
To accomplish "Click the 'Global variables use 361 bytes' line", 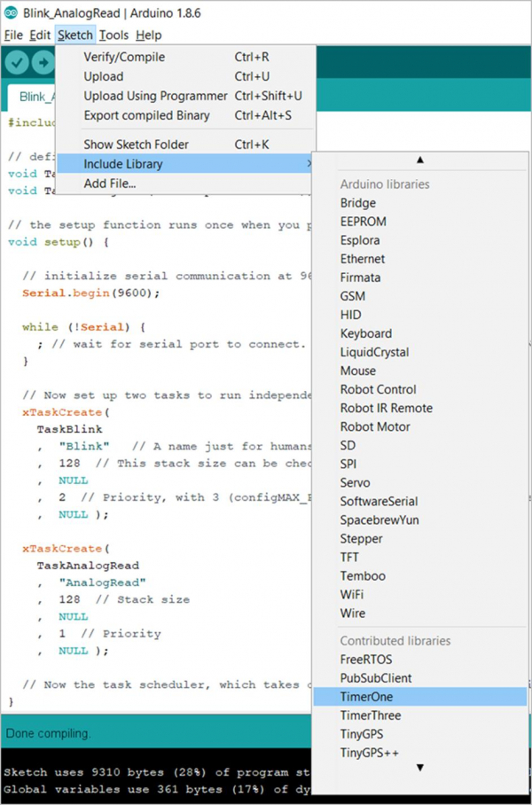I will [156, 790].
